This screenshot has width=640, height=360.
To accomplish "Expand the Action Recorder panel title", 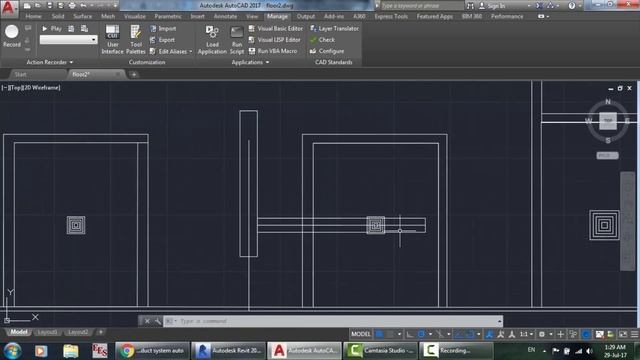I will pyautogui.click(x=49, y=62).
